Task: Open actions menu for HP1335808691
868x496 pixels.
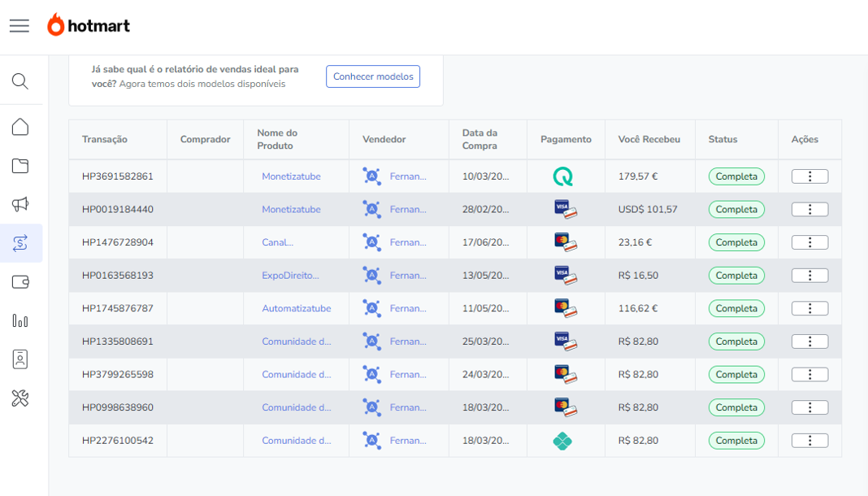Action: 809,342
